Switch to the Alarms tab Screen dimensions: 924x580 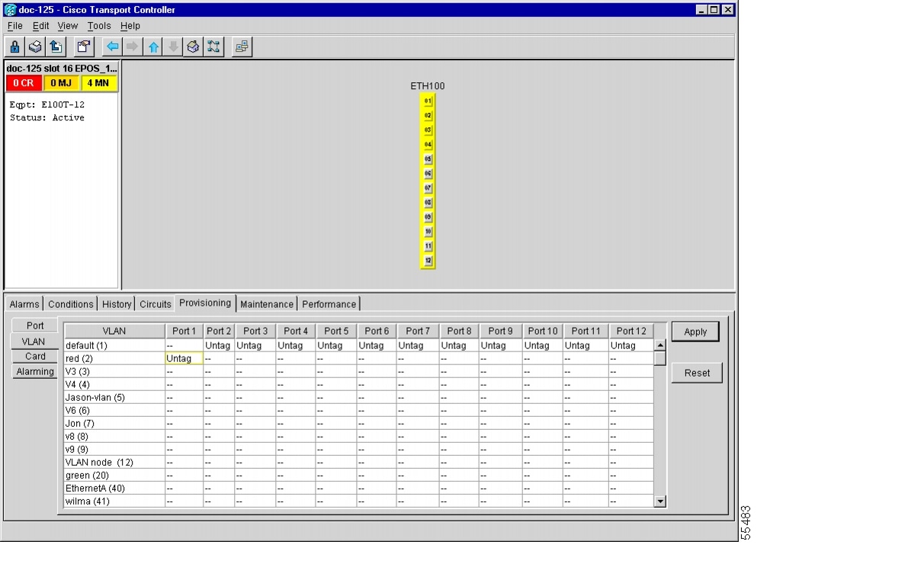tap(24, 304)
